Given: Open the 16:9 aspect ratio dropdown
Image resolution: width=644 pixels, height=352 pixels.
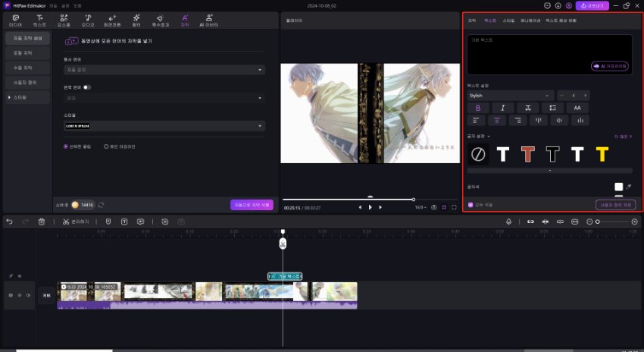Looking at the screenshot, I should pyautogui.click(x=420, y=206).
